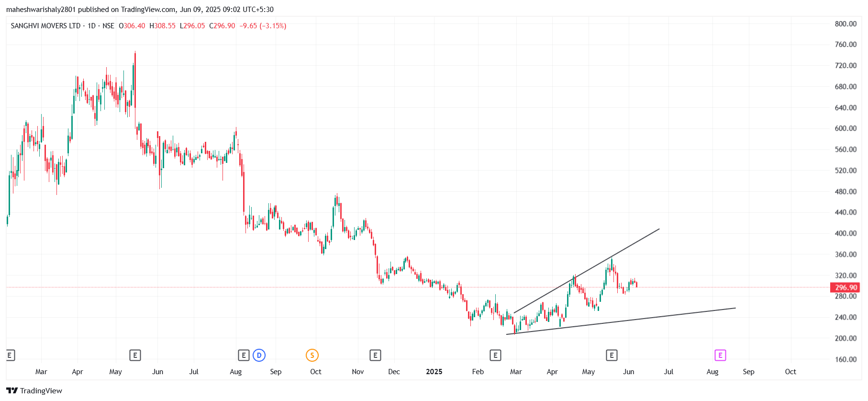Click the bold 2025 time axis label
Screen dimensions: 868x401
click(x=434, y=372)
